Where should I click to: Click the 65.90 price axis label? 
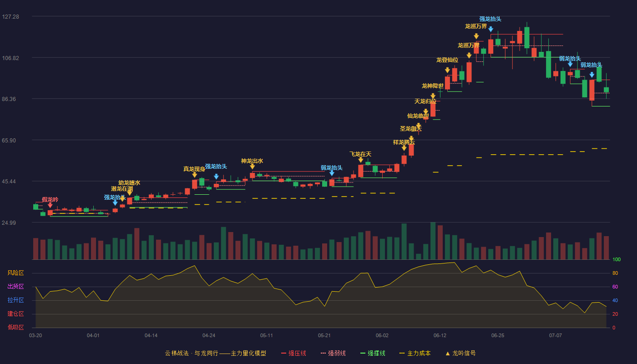[9, 140]
